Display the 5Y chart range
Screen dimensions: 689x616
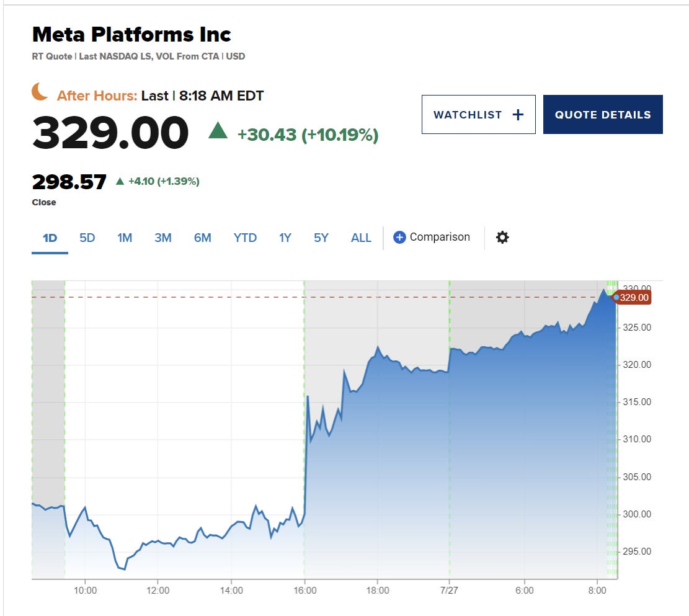pyautogui.click(x=321, y=238)
